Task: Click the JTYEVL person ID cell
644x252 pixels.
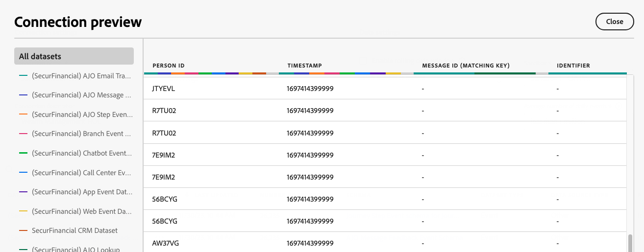Action: click(x=164, y=89)
